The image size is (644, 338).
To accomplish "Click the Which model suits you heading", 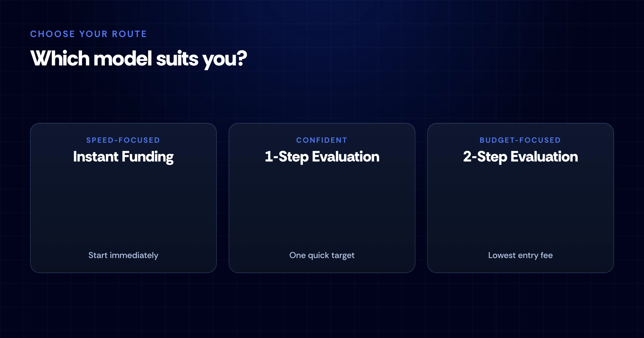I will click(x=139, y=59).
